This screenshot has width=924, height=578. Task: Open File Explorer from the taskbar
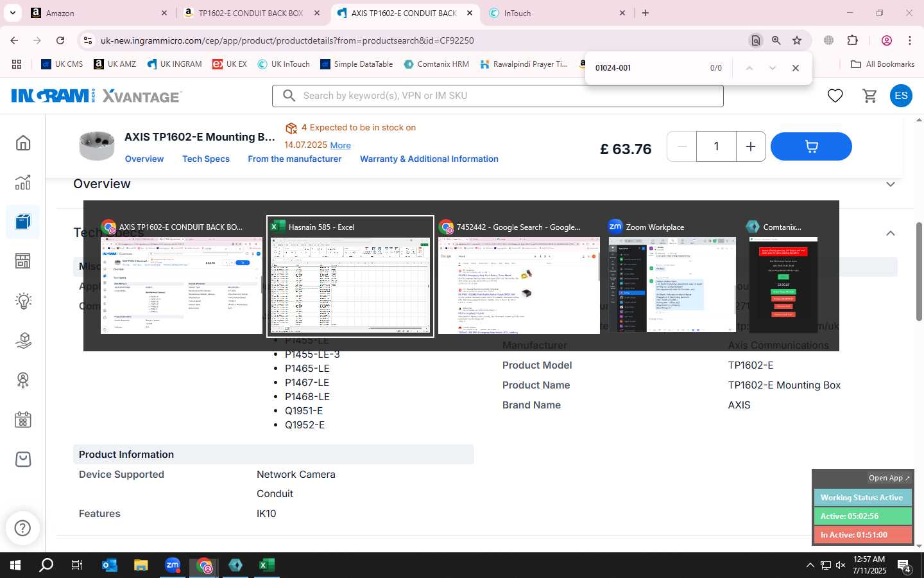click(141, 565)
